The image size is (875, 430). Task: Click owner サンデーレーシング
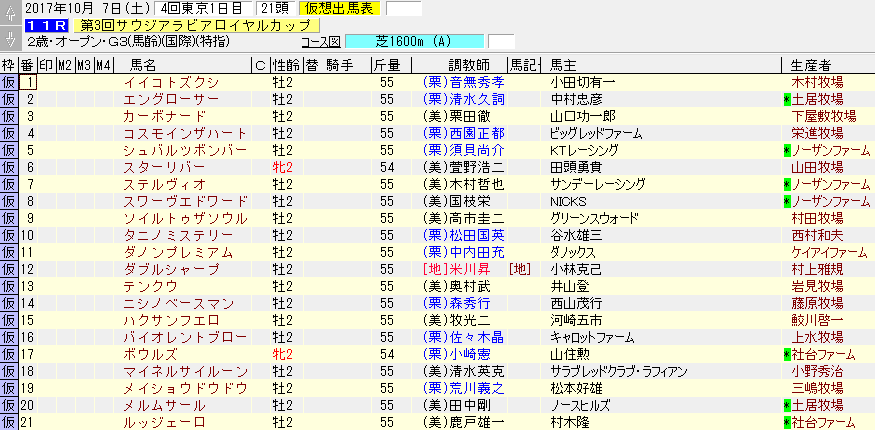(598, 184)
